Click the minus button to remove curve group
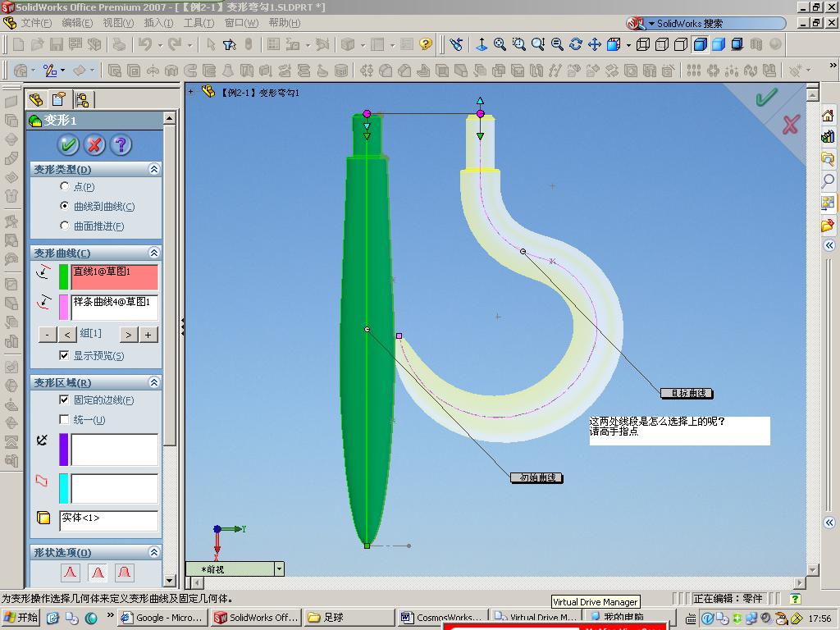Viewport: 840px width, 630px height. pos(48,335)
